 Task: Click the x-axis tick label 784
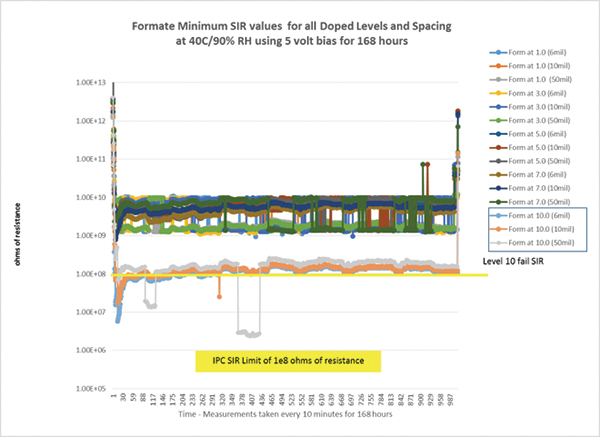[381, 400]
